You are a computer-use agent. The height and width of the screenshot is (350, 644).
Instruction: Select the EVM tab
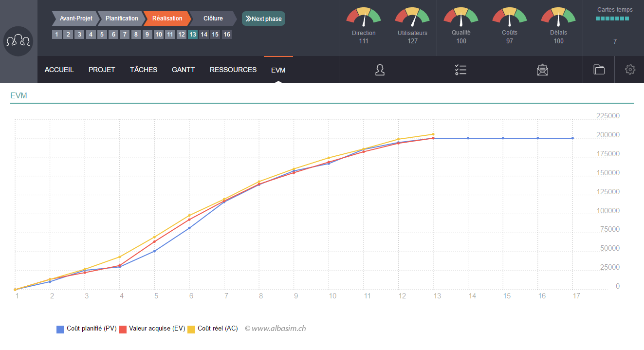[x=278, y=70]
